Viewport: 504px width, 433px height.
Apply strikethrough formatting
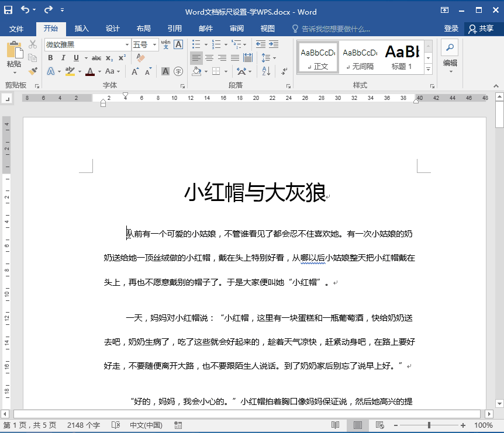[96, 58]
